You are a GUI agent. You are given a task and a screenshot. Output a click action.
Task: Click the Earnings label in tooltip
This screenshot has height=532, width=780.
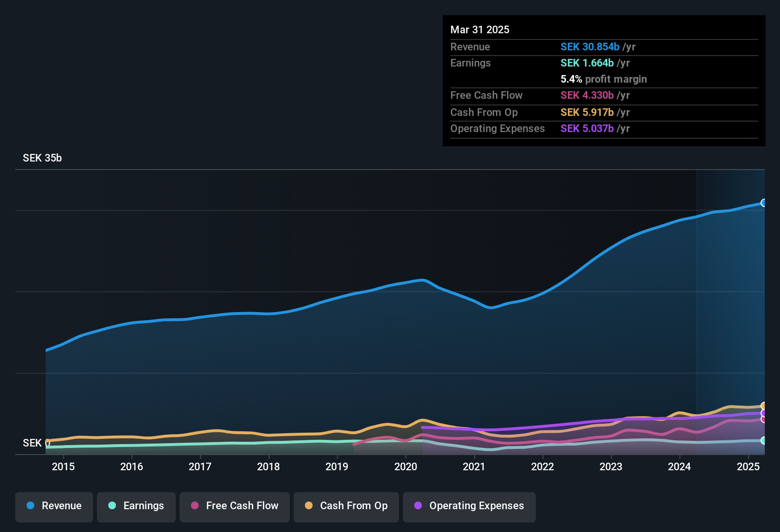470,63
